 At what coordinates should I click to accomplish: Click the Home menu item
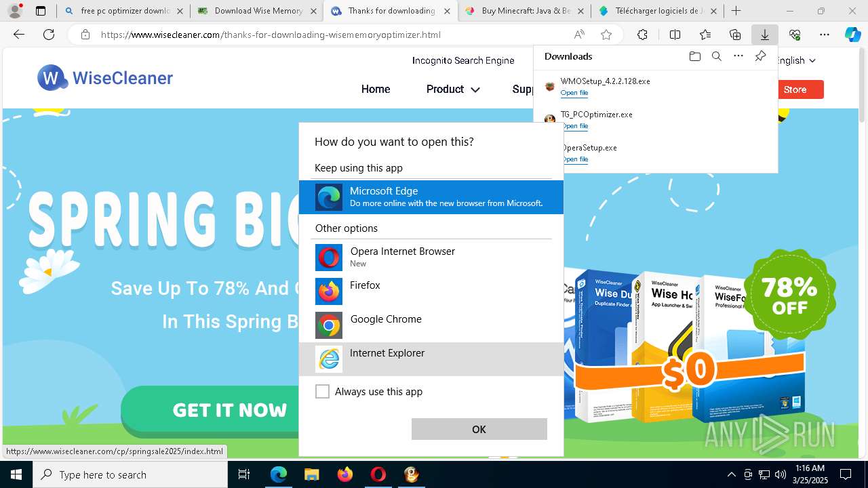376,89
